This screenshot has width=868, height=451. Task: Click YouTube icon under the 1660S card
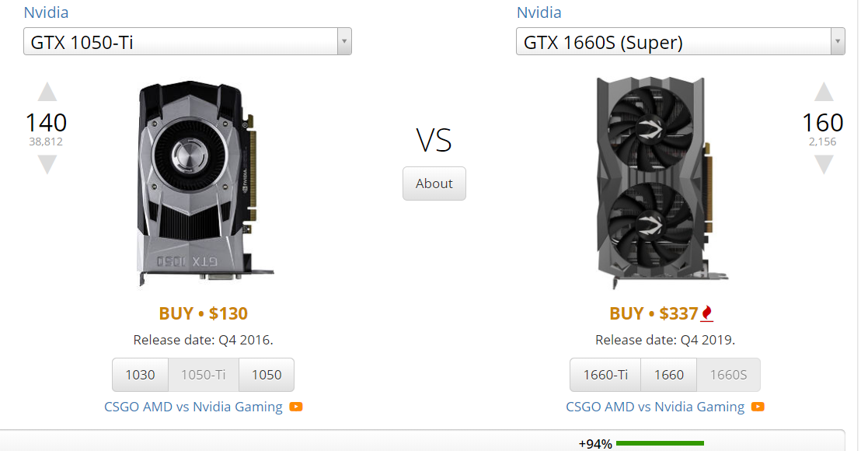(758, 407)
